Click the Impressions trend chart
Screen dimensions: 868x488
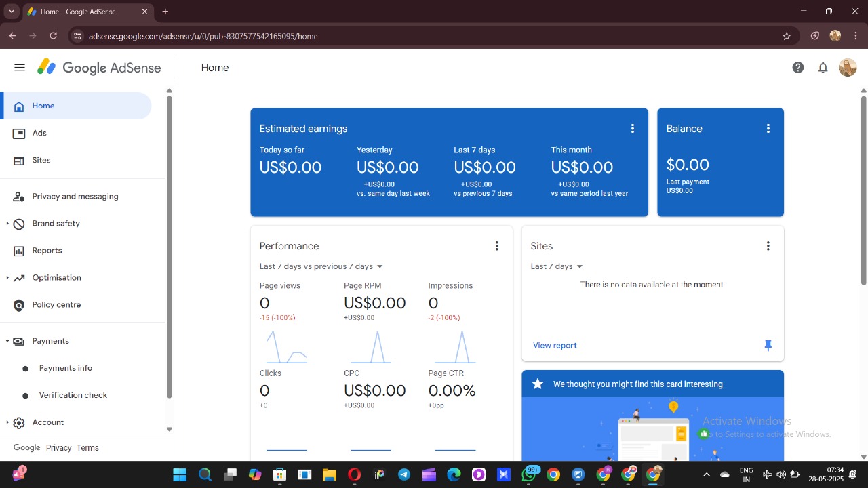coord(455,347)
